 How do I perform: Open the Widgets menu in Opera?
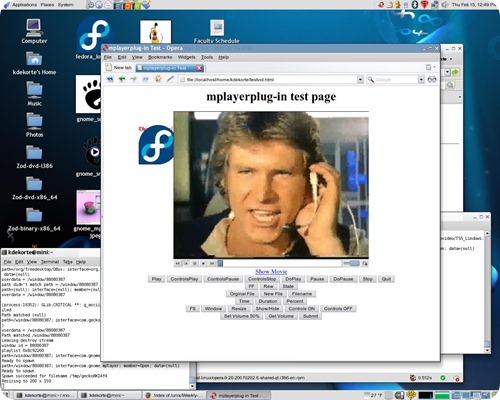point(186,57)
